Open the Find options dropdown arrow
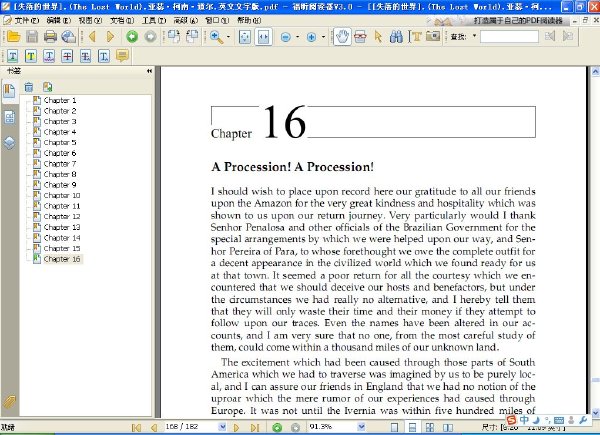The width and height of the screenshot is (600, 435). click(x=474, y=36)
